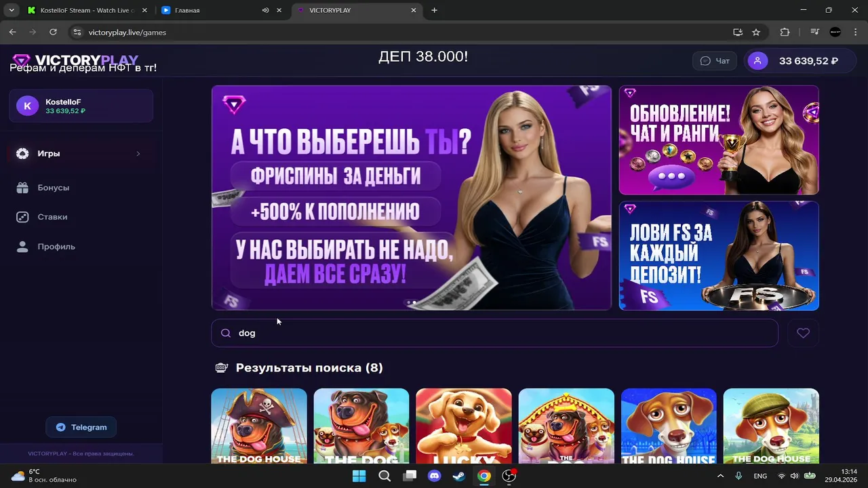Click the chip icon next to Игры
Image resolution: width=868 pixels, height=488 pixels.
[22, 154]
